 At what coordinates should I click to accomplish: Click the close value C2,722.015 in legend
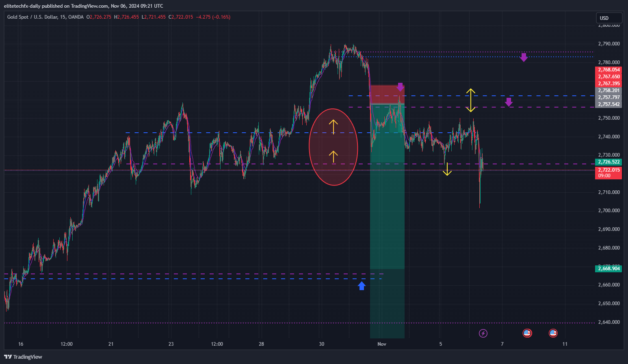[181, 17]
